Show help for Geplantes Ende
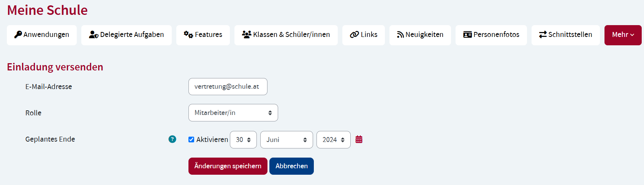The width and height of the screenshot is (644, 185). click(x=172, y=139)
